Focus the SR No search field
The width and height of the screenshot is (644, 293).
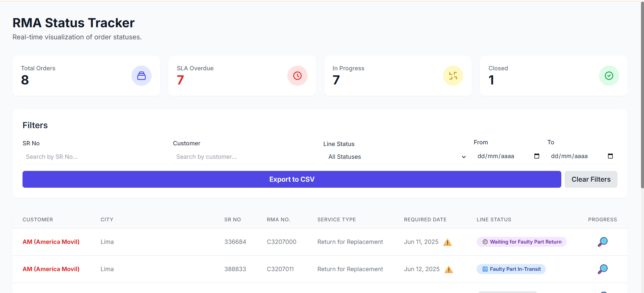click(x=94, y=157)
